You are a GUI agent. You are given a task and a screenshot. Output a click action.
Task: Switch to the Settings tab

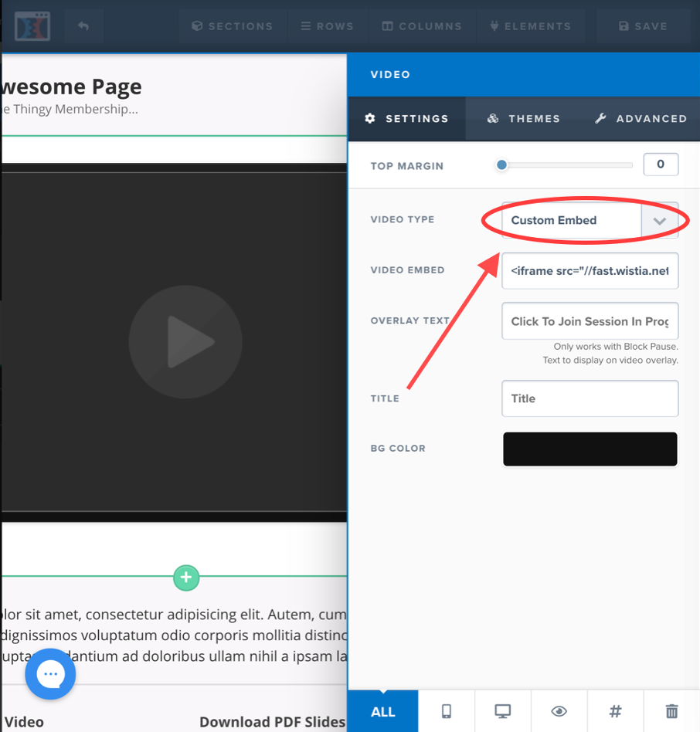coord(406,119)
